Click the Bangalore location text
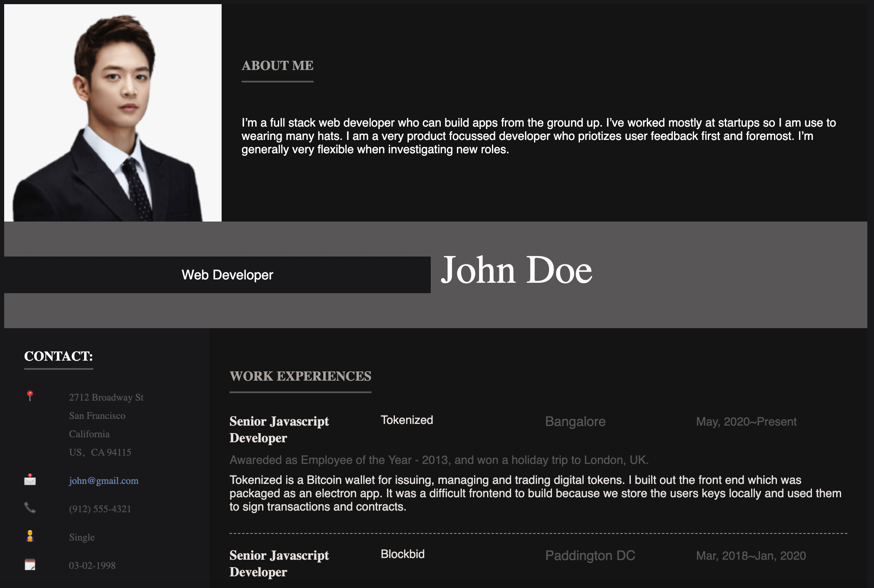The image size is (874, 588). tap(575, 421)
